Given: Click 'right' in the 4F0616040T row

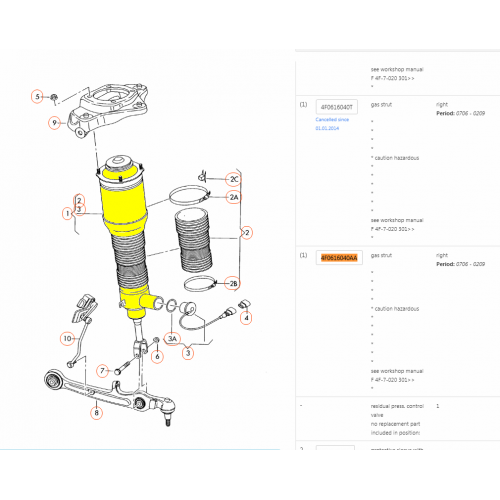Looking at the screenshot, I should click(442, 105).
